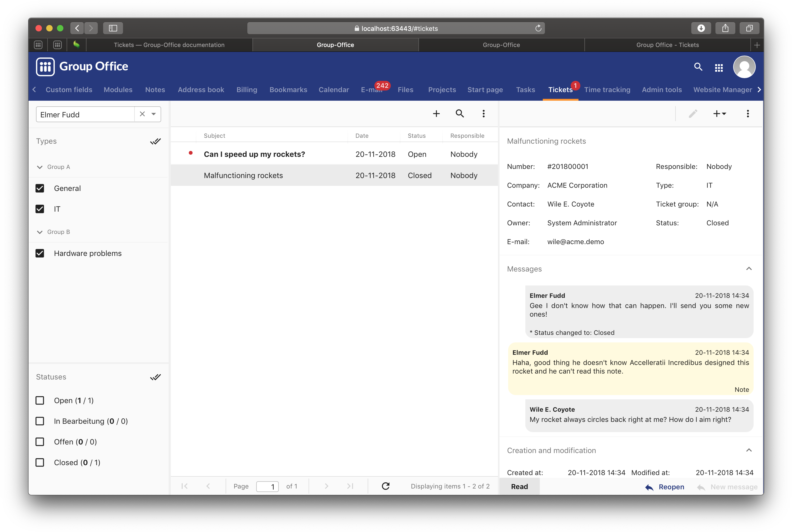Click the wile@acme.demo email address
The width and height of the screenshot is (792, 532).
575,242
